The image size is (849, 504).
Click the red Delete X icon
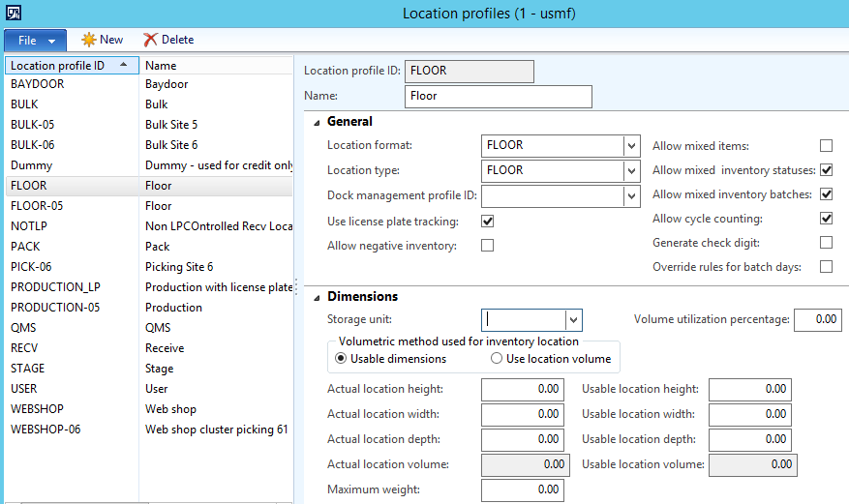[150, 40]
